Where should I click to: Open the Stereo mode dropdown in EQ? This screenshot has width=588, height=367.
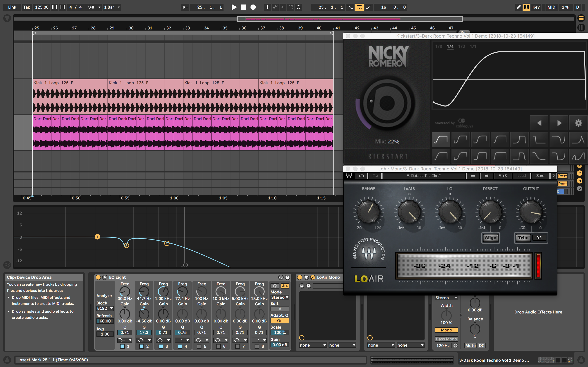(279, 297)
